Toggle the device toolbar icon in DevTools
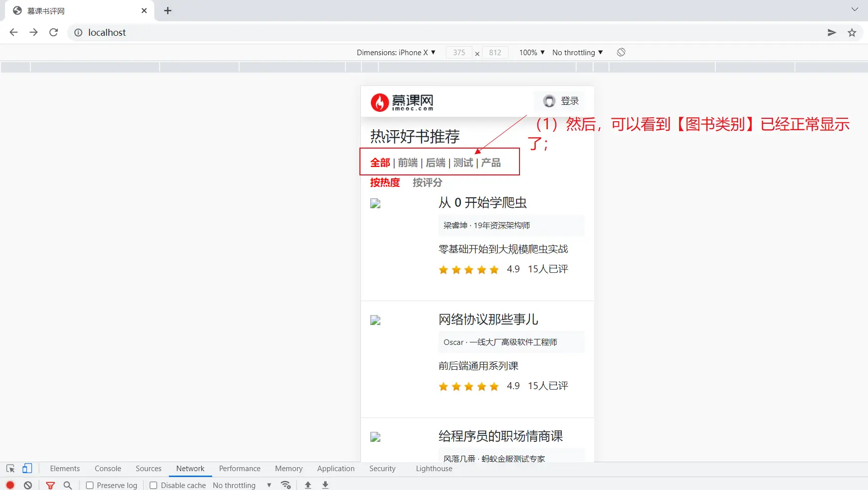Image resolution: width=868 pixels, height=490 pixels. [27, 468]
